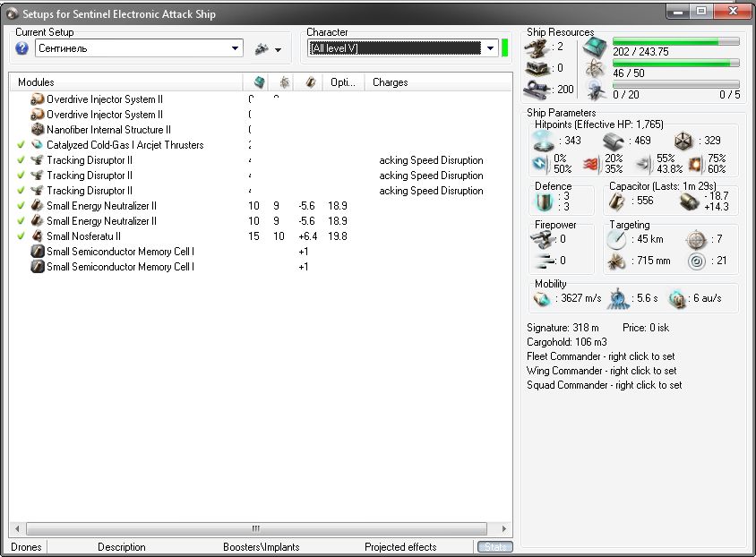
Task: Click the turret hardpoints icon
Action: pos(536,47)
